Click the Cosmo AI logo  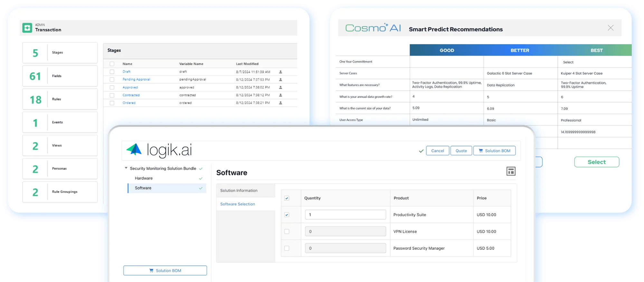click(x=373, y=28)
